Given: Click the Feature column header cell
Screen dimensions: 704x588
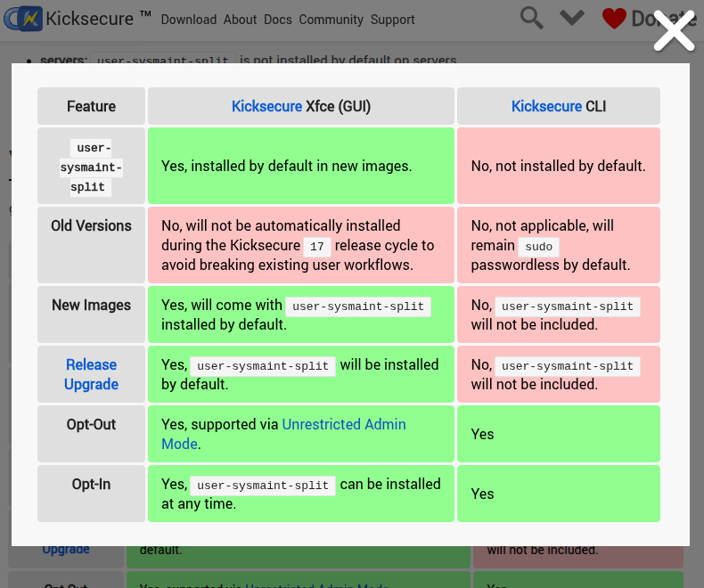Looking at the screenshot, I should tap(91, 106).
